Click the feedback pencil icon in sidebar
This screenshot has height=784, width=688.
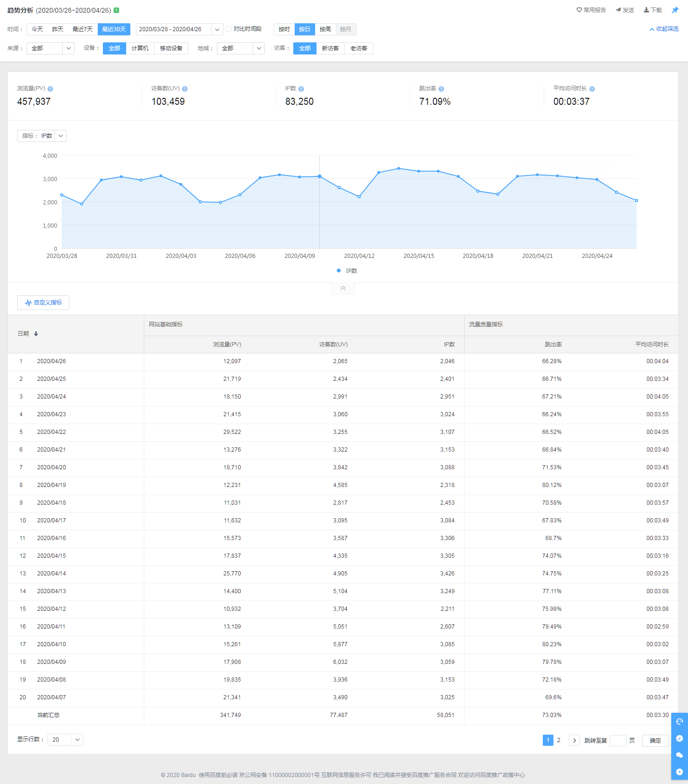[680, 738]
